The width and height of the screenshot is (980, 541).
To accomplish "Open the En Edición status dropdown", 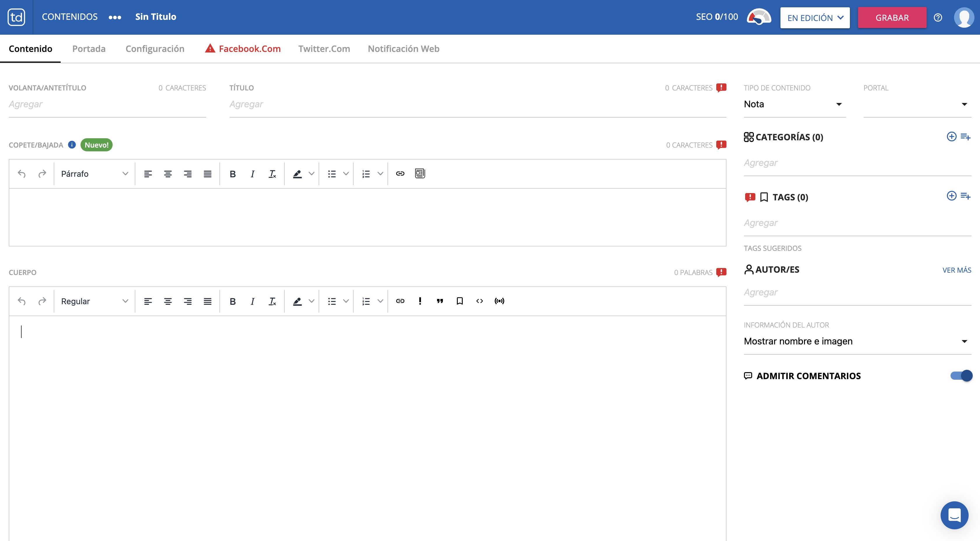I will [x=815, y=18].
